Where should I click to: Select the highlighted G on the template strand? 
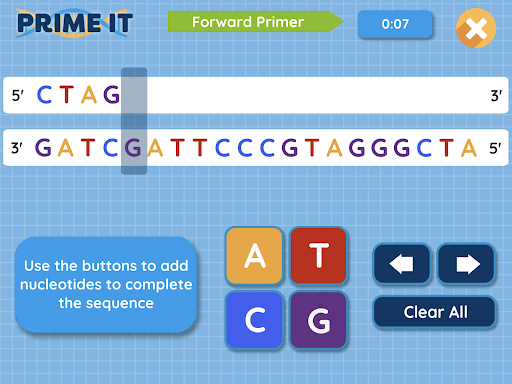pyautogui.click(x=133, y=147)
